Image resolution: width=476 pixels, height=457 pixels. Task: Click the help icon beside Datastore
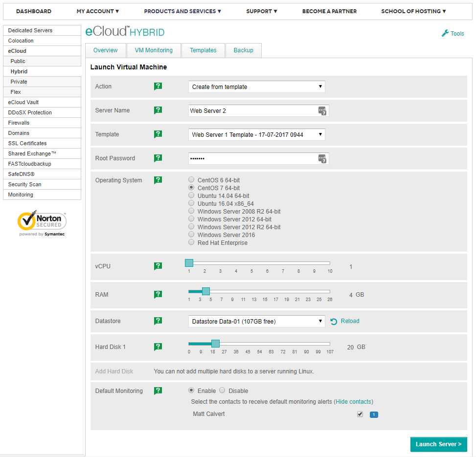(158, 321)
